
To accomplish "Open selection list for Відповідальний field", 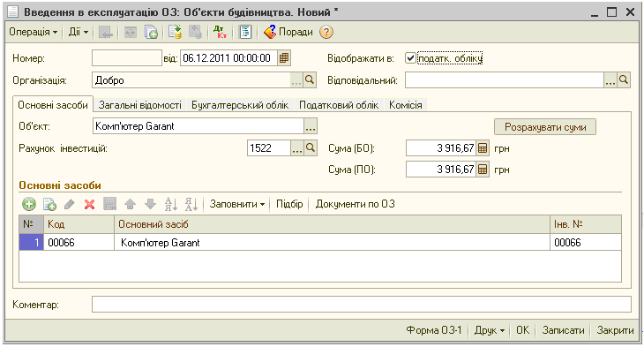I will [610, 80].
